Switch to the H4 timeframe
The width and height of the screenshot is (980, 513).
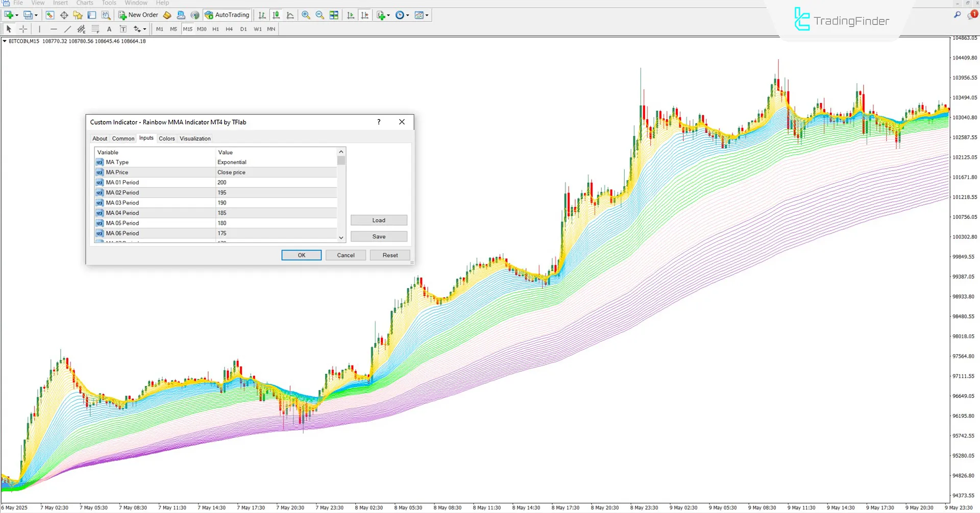coord(229,29)
